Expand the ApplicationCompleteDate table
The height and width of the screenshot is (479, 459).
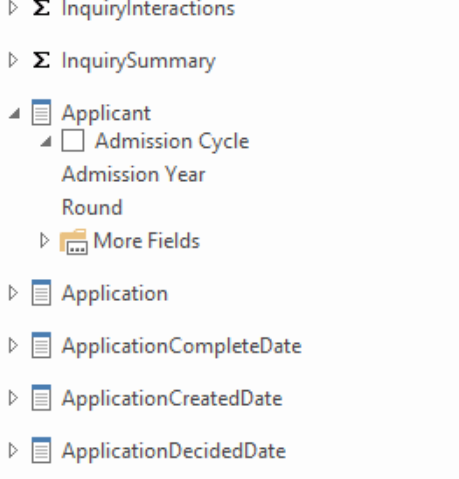pyautogui.click(x=13, y=345)
